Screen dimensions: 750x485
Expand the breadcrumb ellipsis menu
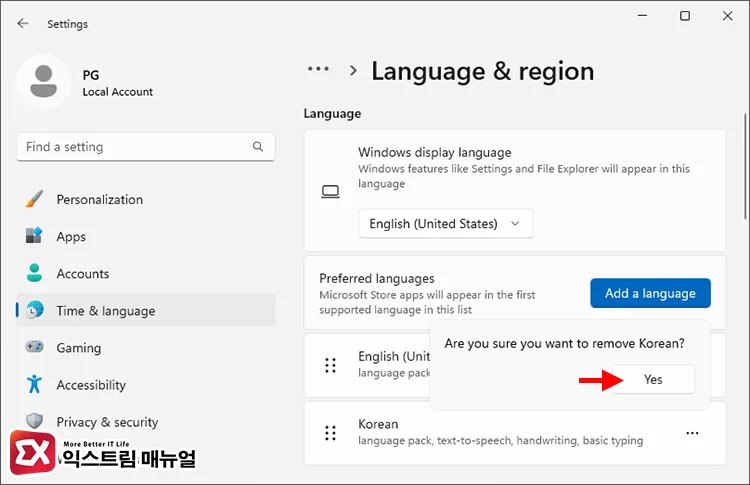coord(318,70)
